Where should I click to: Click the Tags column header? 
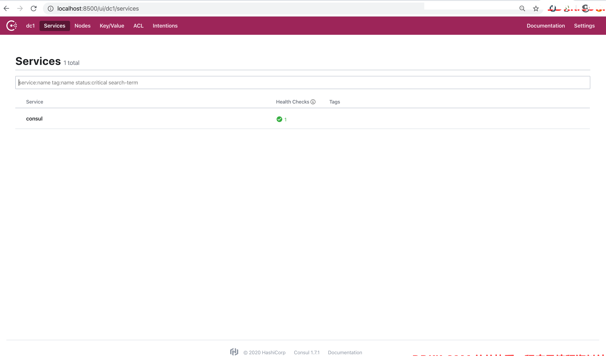point(334,102)
